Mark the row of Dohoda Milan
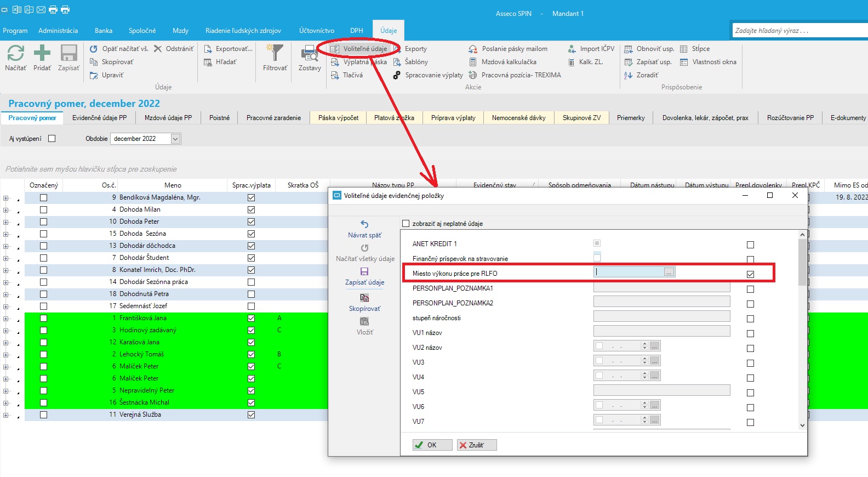Viewport: 868px width, 477px height. pos(43,209)
